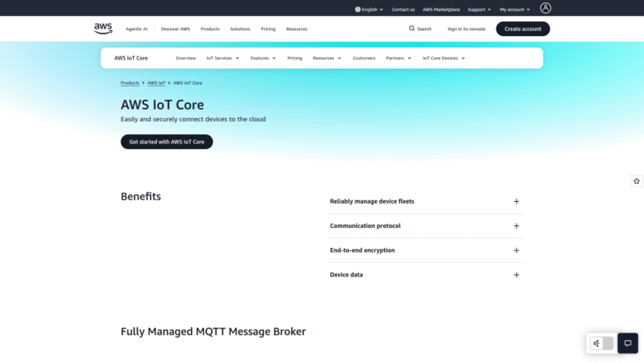Expand Reliably manage device fleets
Screen dimensions: 644x362
(425, 201)
